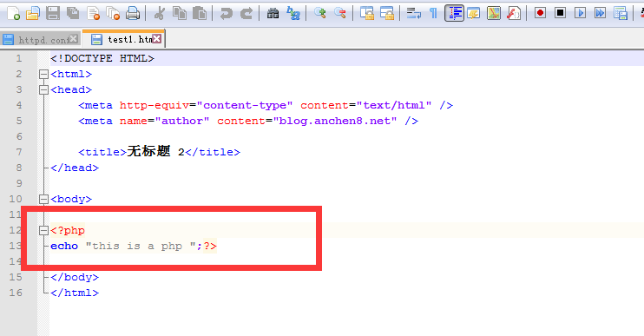
Task: Toggle synchronized horizontal scrolling
Action: tap(387, 14)
